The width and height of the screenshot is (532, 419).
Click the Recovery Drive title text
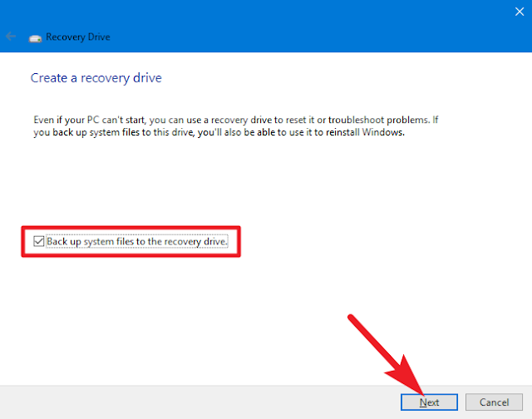tap(77, 37)
